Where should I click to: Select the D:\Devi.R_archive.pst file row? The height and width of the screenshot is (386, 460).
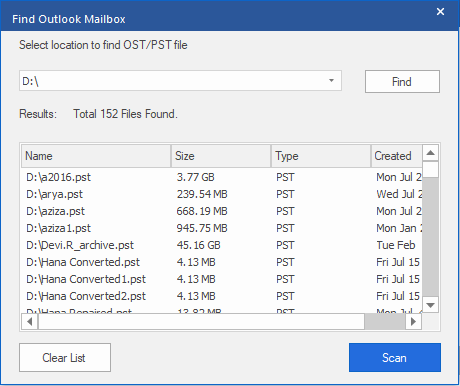222,245
